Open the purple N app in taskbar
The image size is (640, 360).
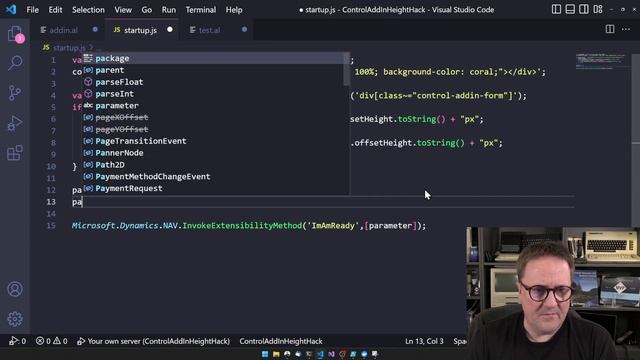coord(331,354)
